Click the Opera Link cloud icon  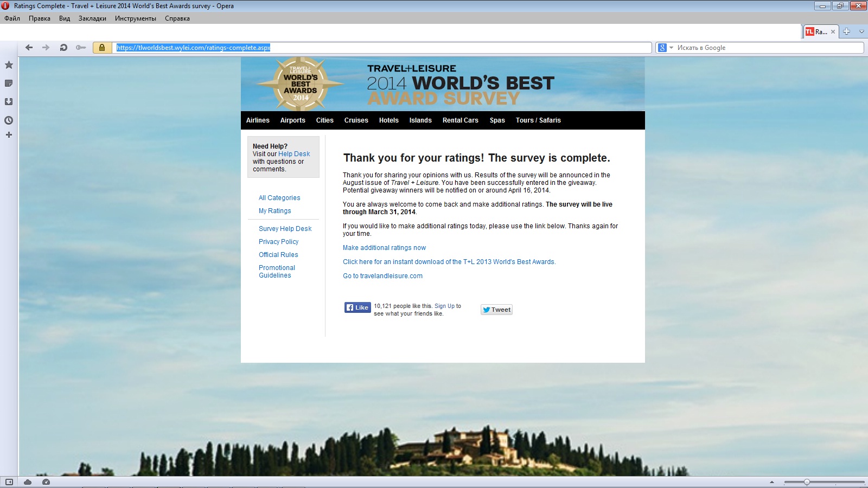28,482
